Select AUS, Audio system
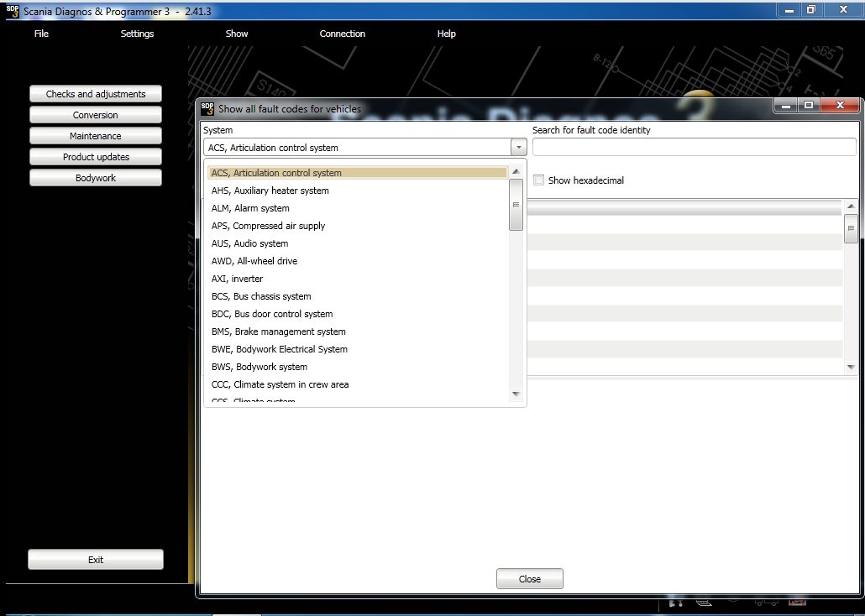Image resolution: width=865 pixels, height=616 pixels. (358, 243)
